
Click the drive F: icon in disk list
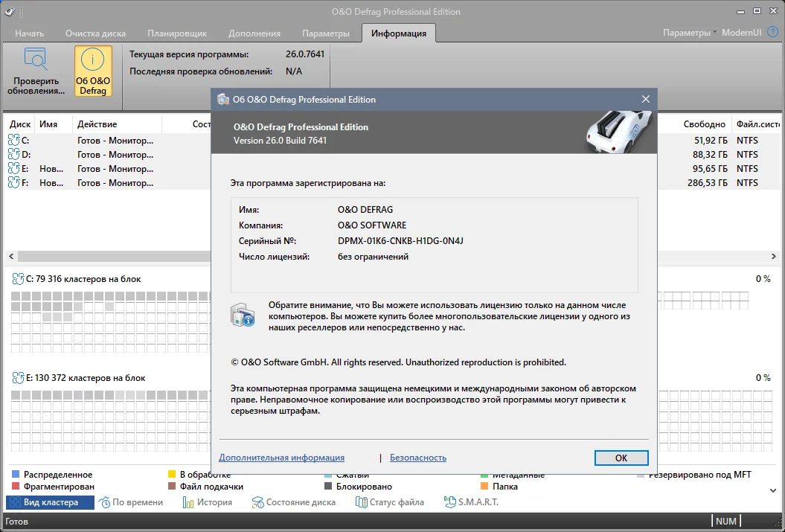(13, 183)
